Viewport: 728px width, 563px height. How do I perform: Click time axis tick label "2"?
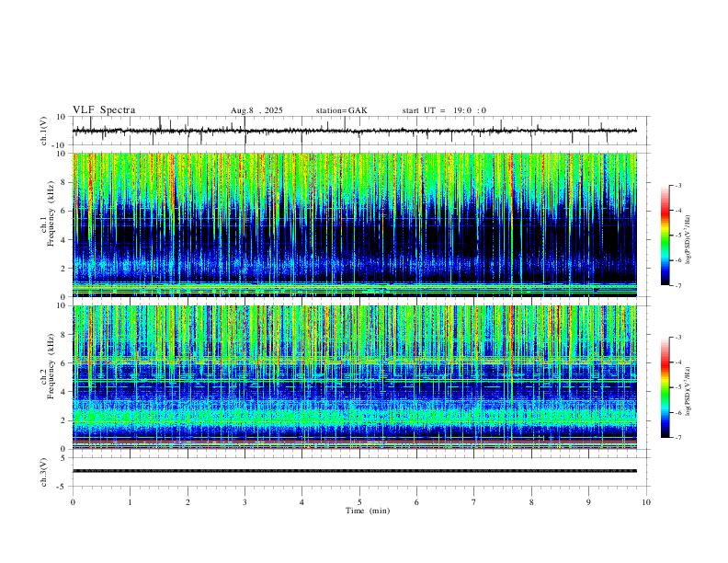(x=188, y=502)
